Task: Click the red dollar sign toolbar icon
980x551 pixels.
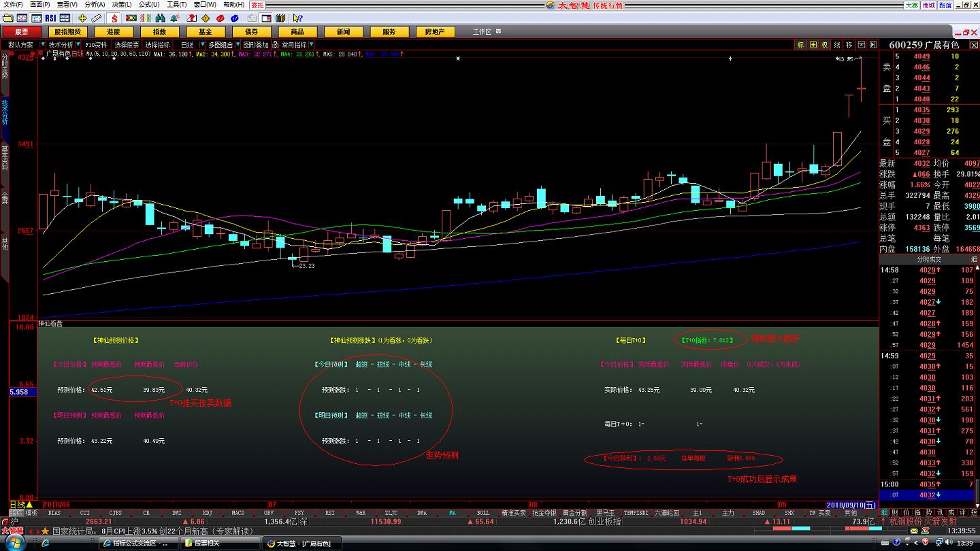Action: (x=114, y=18)
